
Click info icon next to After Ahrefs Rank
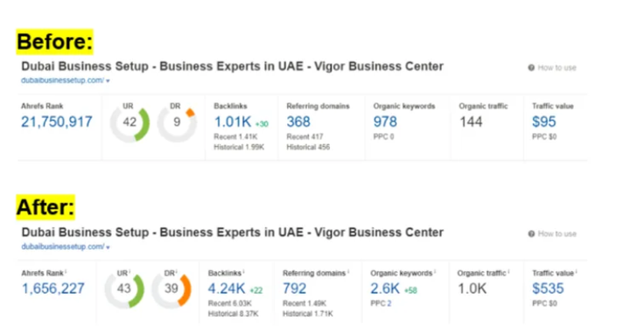[66, 271]
